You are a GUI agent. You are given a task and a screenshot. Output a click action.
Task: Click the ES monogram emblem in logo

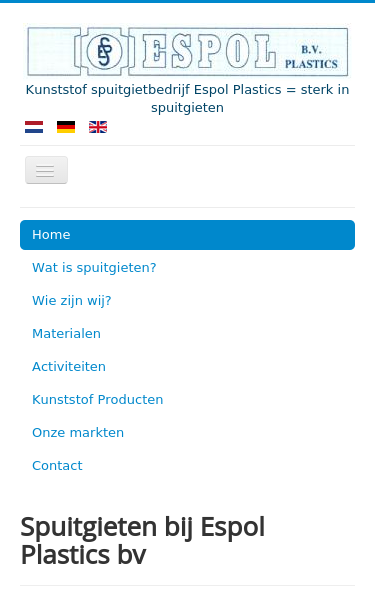click(104, 51)
